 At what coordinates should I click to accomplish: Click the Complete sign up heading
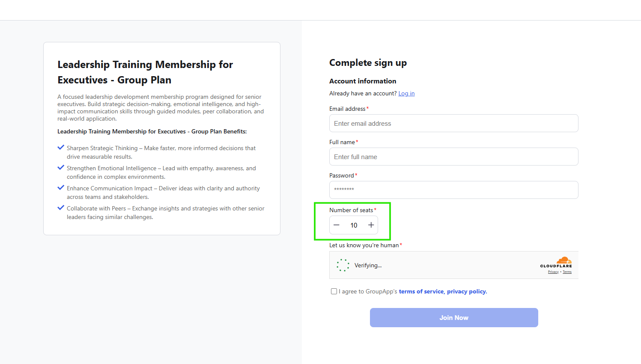368,63
